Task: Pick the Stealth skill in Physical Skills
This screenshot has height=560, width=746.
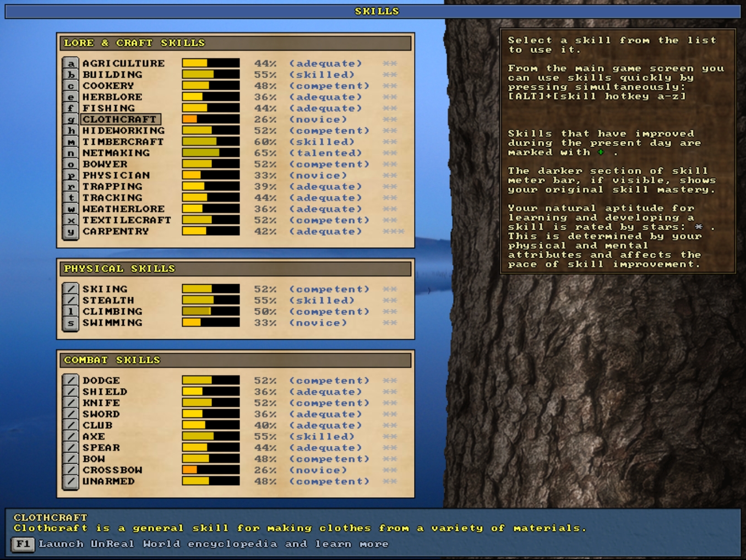Action: click(108, 301)
